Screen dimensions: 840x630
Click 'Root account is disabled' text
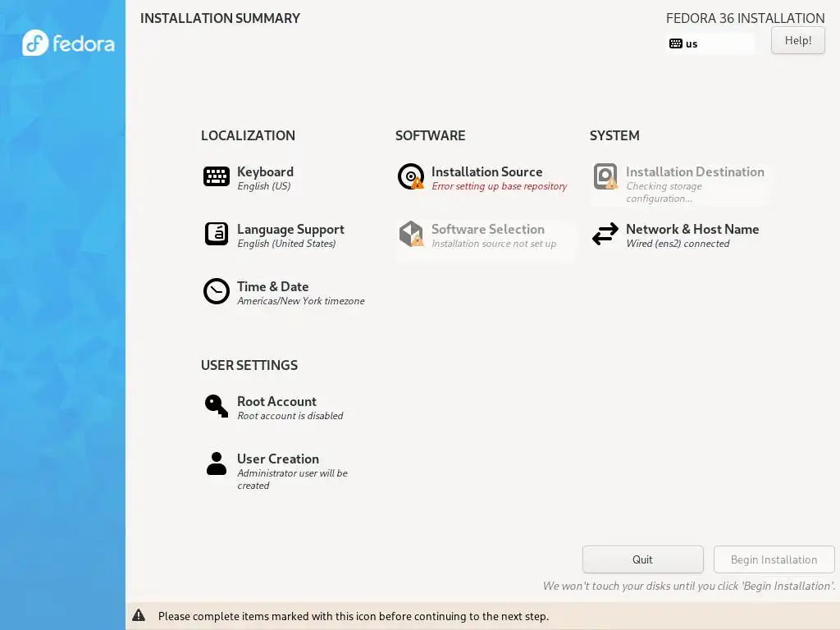290,416
